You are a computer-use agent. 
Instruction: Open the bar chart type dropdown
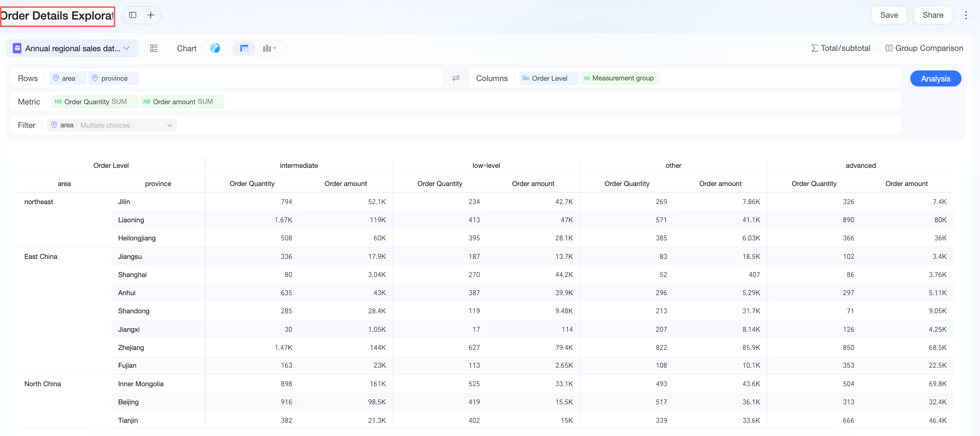tap(270, 48)
